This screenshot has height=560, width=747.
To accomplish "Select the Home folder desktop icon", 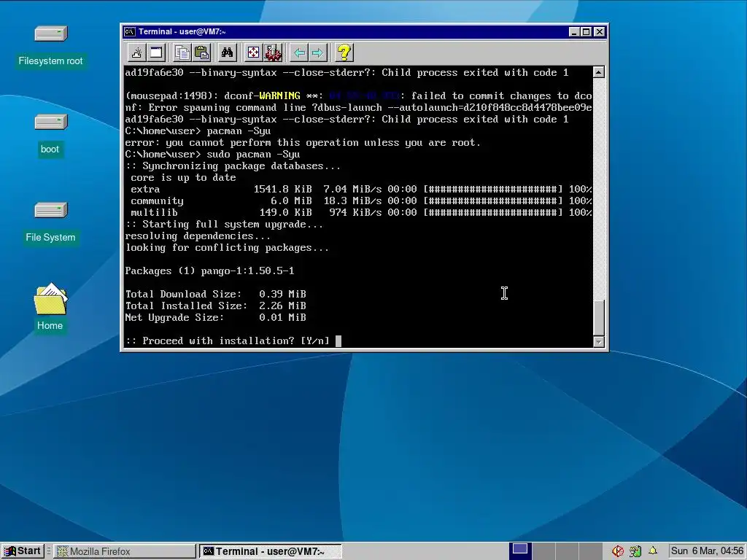I will point(50,307).
